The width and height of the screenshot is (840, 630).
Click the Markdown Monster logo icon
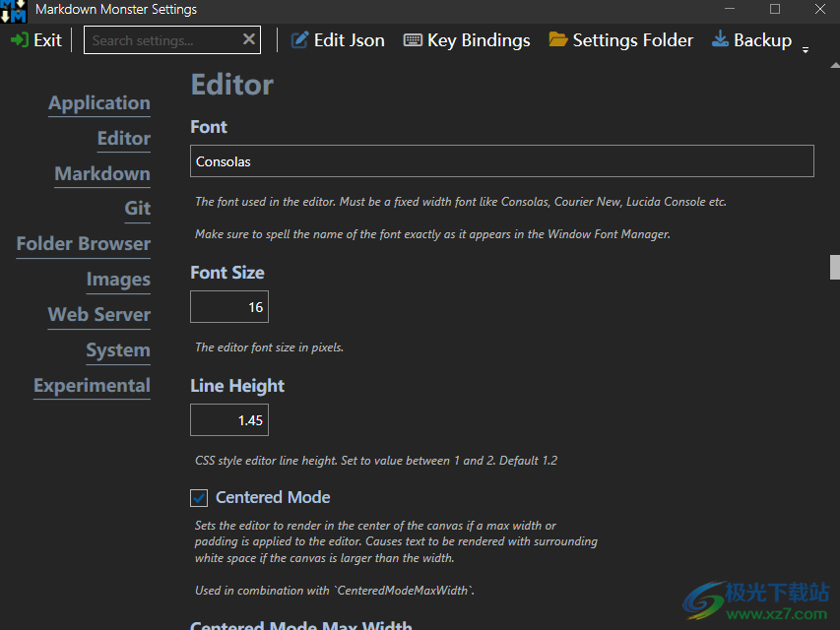(x=13, y=11)
